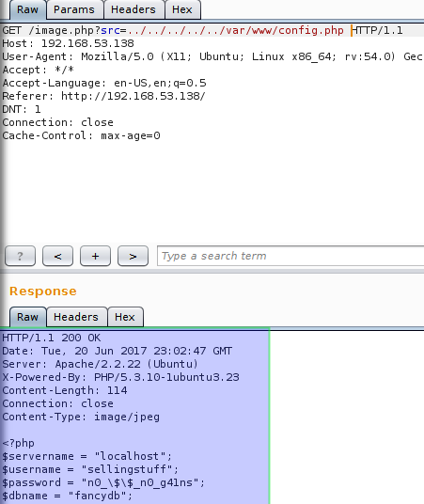Click the GET /image.php request line
This screenshot has height=504, width=424.
202,30
